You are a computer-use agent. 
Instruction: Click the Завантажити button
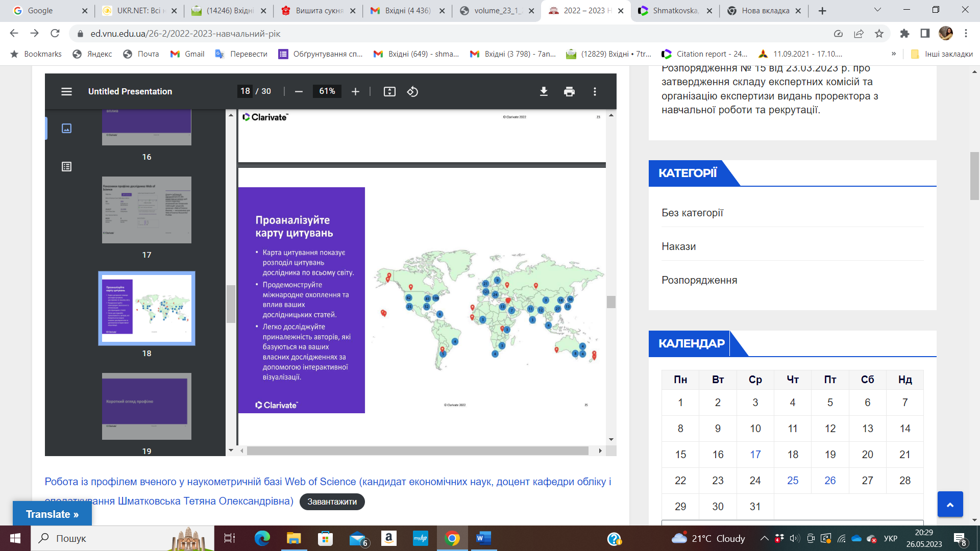[332, 502]
